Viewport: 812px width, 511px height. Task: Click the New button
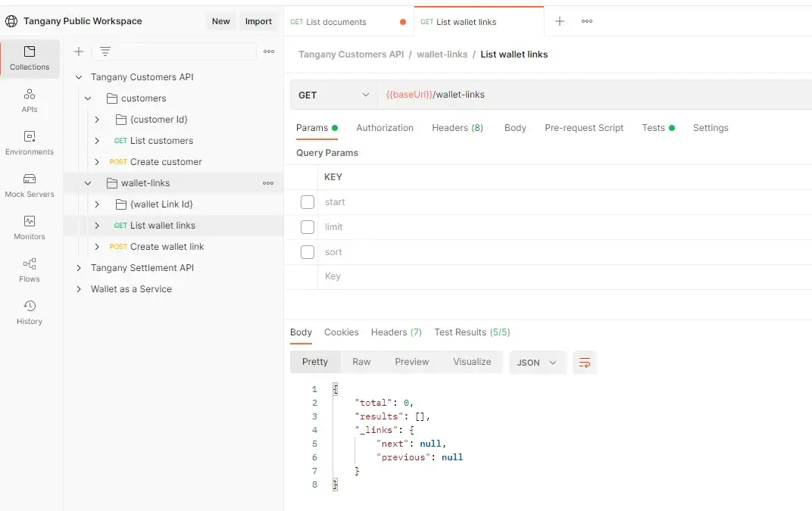220,21
